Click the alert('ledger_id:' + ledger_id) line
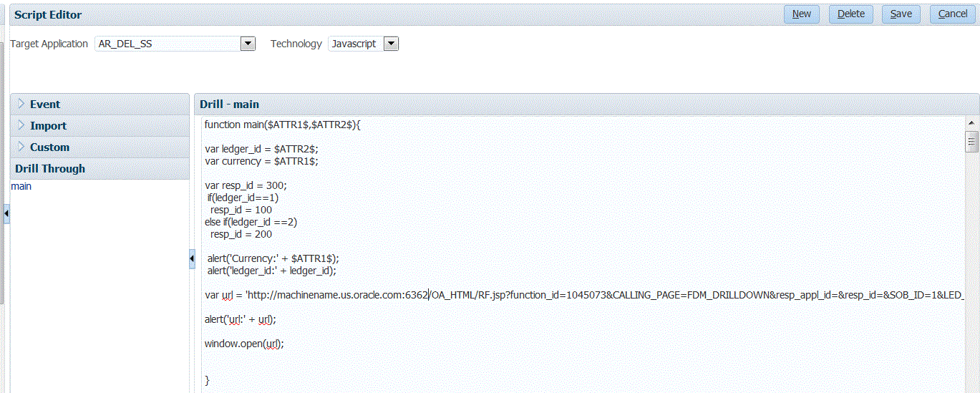The height and width of the screenshot is (393, 980). (x=271, y=271)
